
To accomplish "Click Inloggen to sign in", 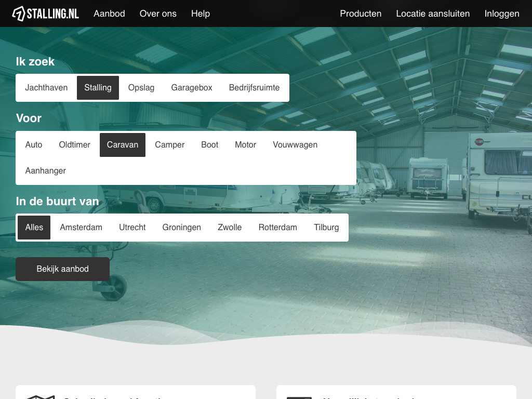I will (x=502, y=14).
